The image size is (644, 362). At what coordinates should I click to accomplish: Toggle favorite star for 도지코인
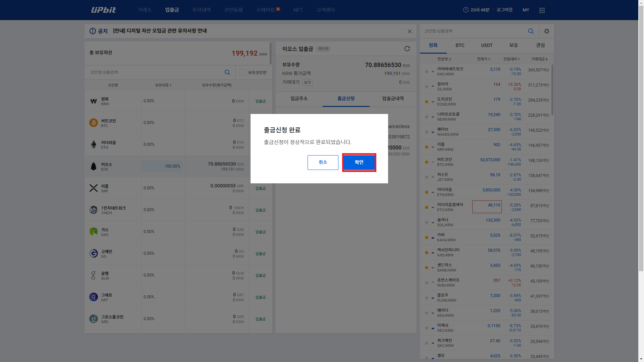point(427,102)
